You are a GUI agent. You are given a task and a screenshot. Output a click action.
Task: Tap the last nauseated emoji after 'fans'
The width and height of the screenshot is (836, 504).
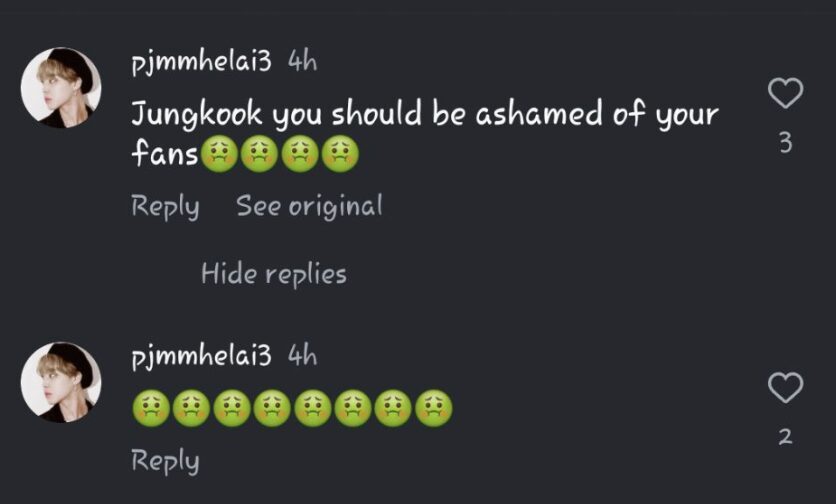click(341, 154)
